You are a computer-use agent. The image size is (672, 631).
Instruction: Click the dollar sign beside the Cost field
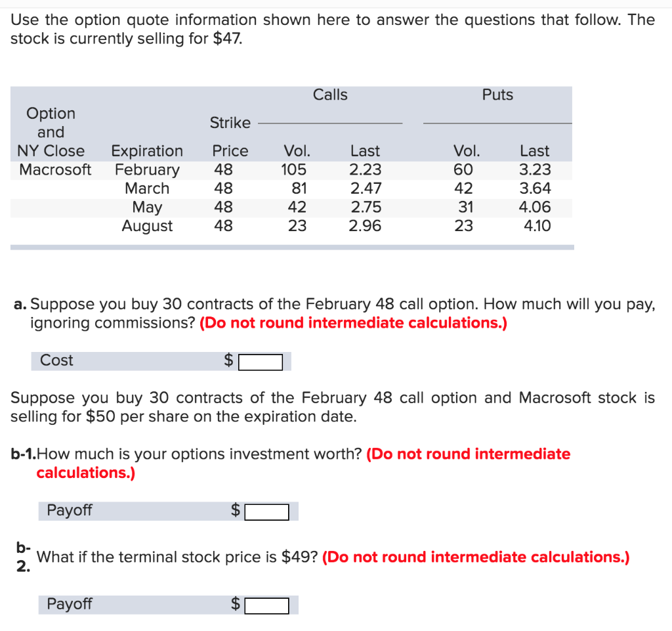pyautogui.click(x=228, y=360)
